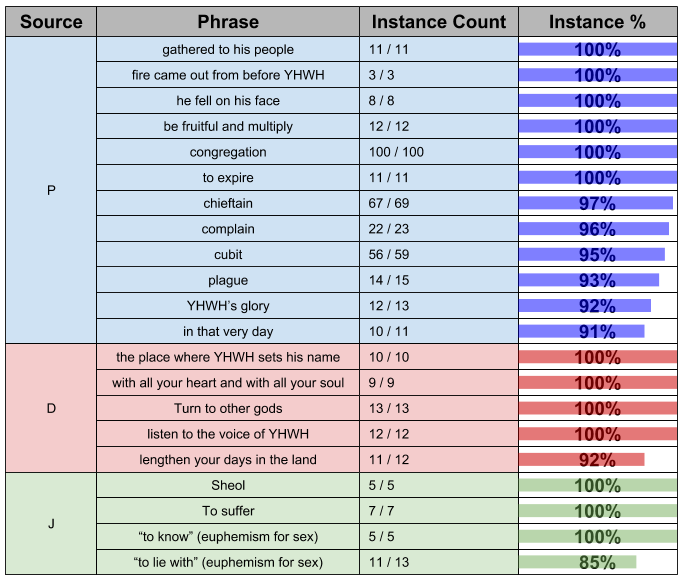This screenshot has width=690, height=582.
Task: Click the P source group cell
Action: (51, 190)
